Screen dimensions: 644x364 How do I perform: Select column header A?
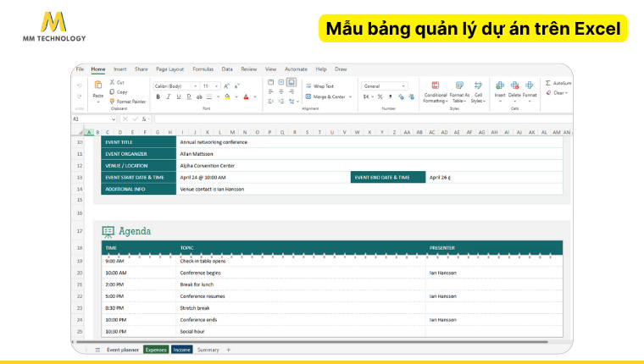click(89, 132)
